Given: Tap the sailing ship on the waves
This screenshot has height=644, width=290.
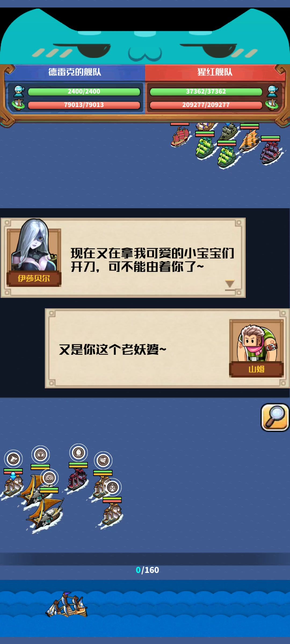Looking at the screenshot, I should 67,605.
